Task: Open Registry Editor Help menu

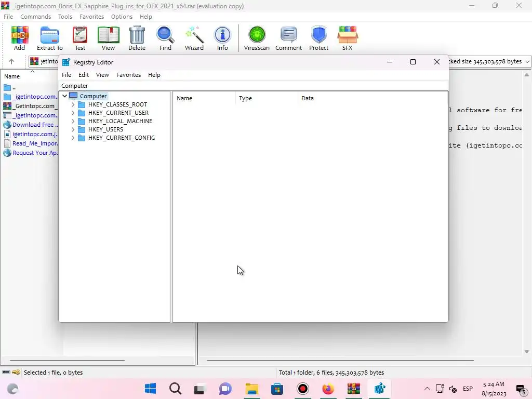Action: [154, 75]
